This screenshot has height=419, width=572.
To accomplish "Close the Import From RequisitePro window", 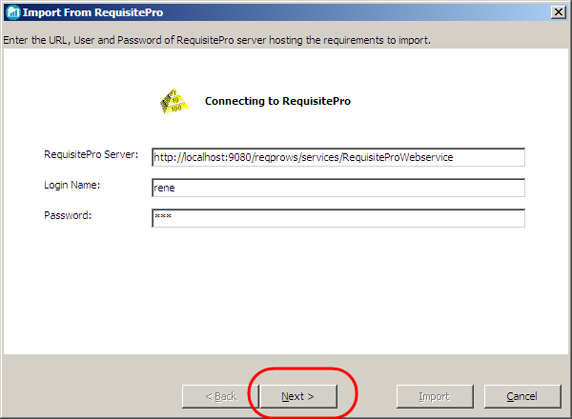I will tap(558, 12).
